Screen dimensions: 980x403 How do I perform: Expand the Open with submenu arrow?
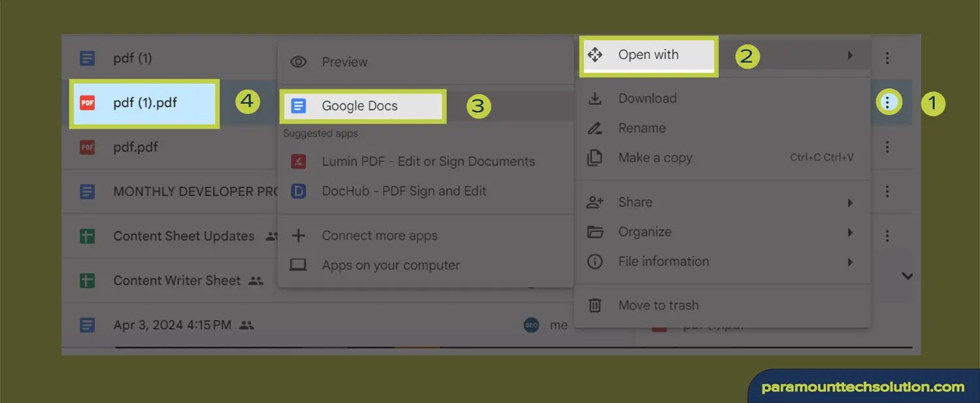pos(850,56)
